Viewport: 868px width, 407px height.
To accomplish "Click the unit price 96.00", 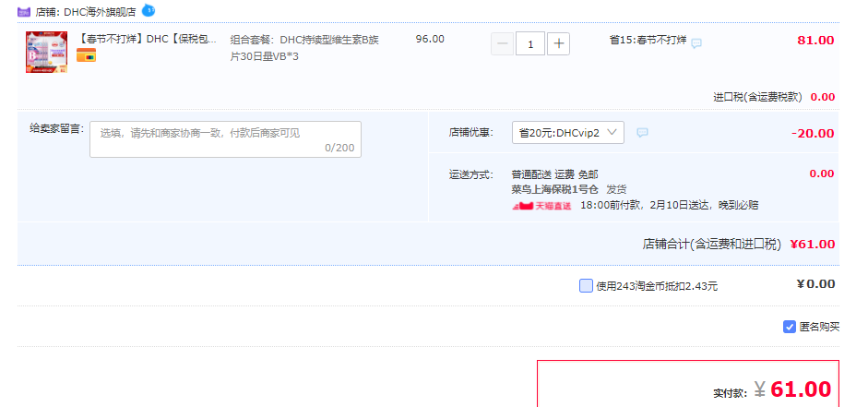I will (430, 39).
